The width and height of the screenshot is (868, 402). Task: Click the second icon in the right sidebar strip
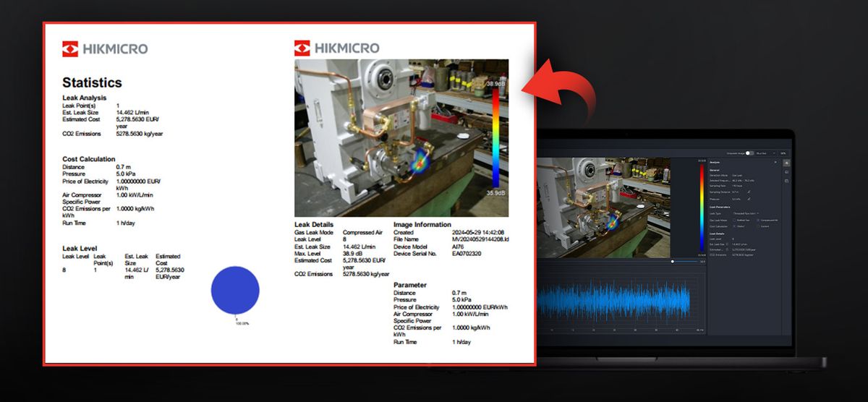(787, 172)
